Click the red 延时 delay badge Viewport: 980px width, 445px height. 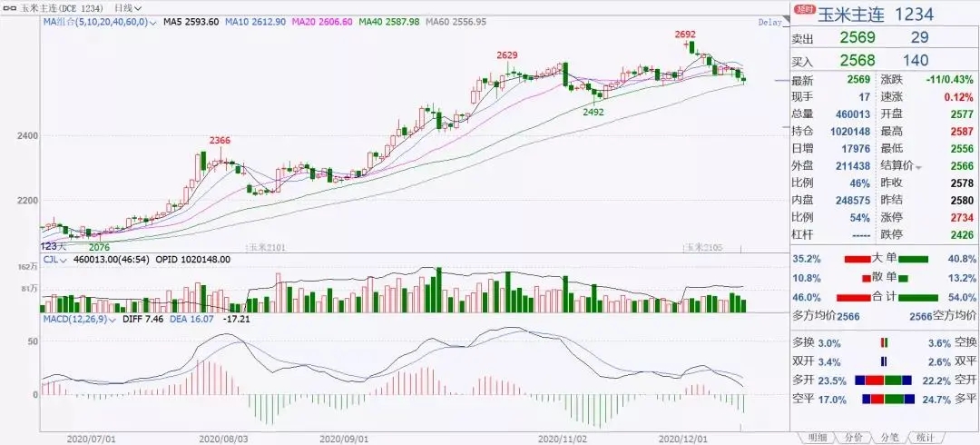click(804, 9)
